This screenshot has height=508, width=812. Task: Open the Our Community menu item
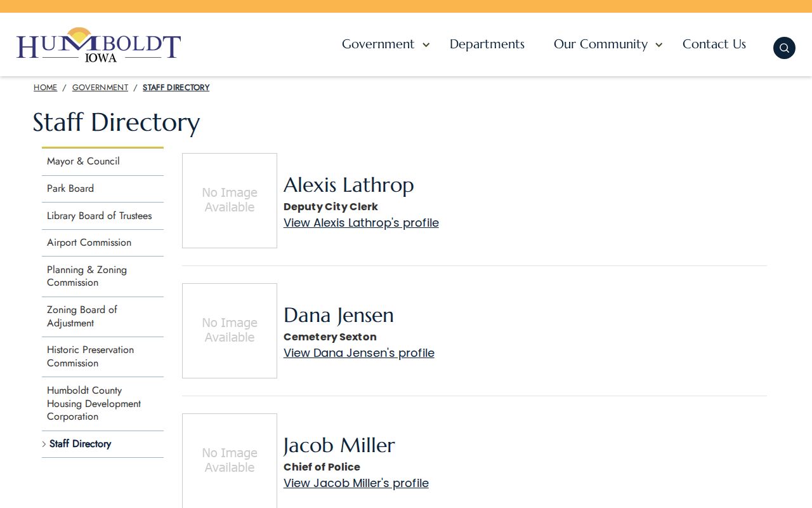click(601, 44)
